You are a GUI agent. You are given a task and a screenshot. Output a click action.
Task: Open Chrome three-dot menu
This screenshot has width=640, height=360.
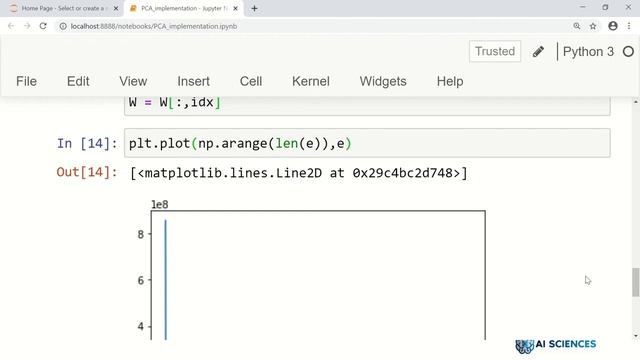point(629,26)
